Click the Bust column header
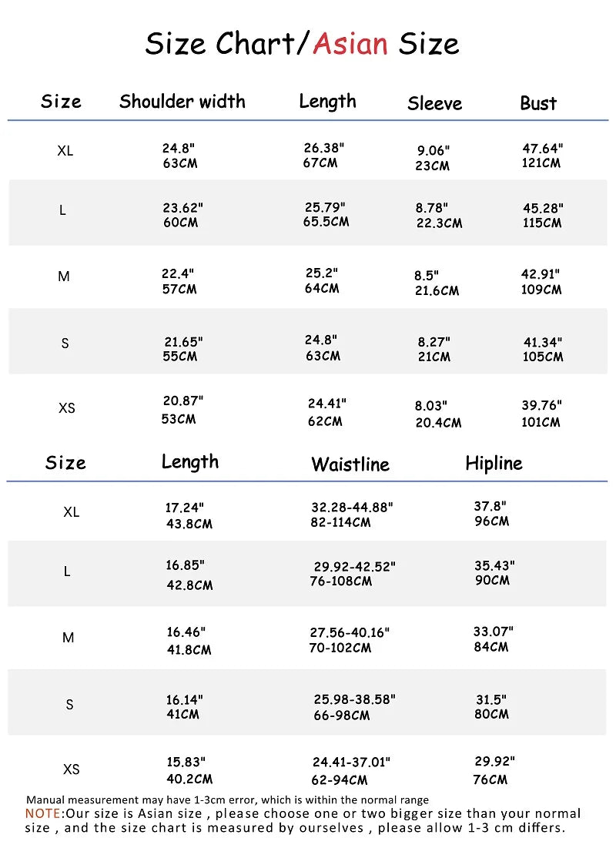This screenshot has width=616, height=858. click(537, 103)
